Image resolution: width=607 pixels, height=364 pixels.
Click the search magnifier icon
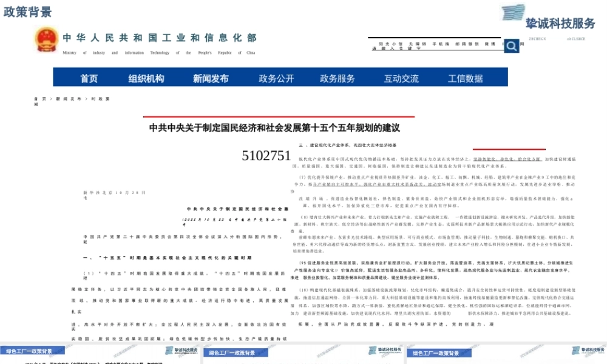512,45
